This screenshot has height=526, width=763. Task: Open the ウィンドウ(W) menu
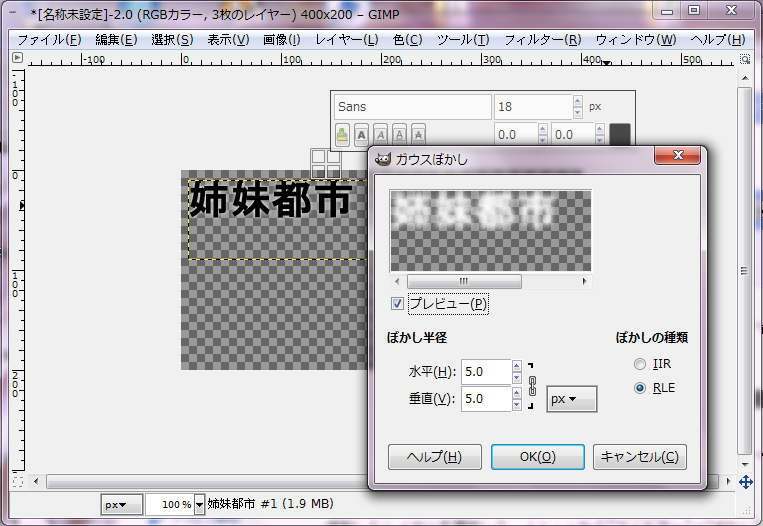click(x=636, y=39)
